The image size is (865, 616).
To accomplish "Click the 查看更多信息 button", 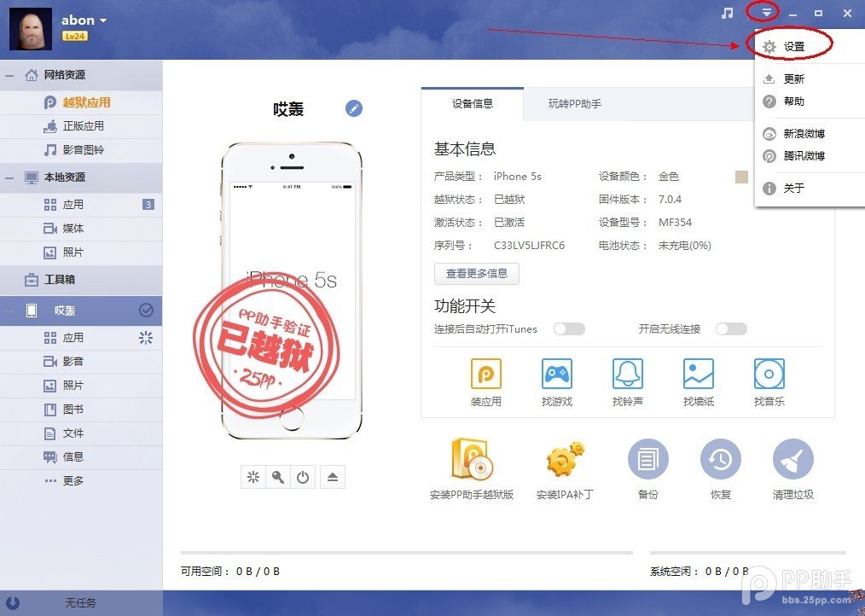I will tap(476, 274).
